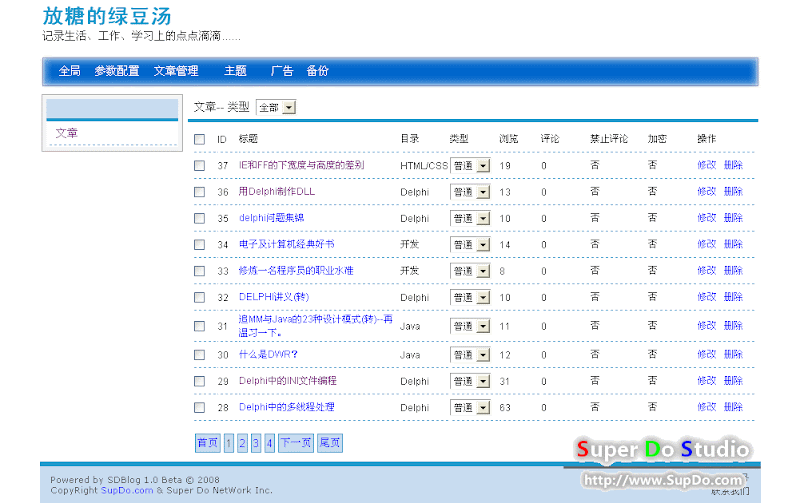The image size is (800, 503).
Task: Click the 目录 column header
Action: (x=410, y=139)
